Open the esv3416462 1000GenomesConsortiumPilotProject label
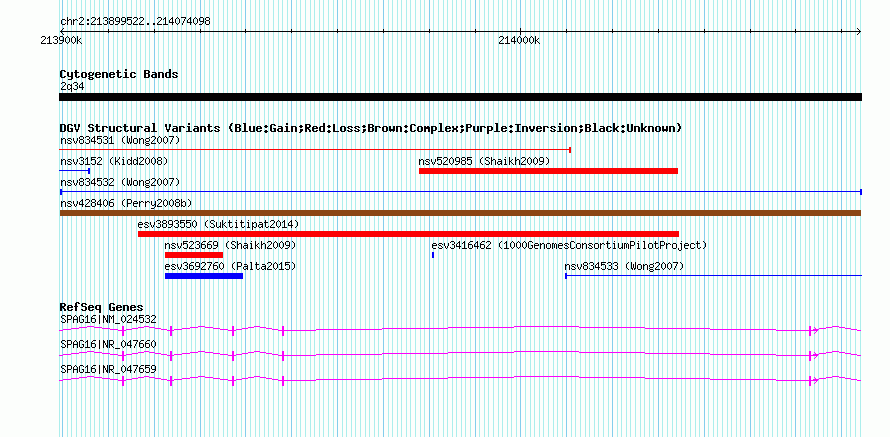This screenshot has height=437, width=890. 569,245
